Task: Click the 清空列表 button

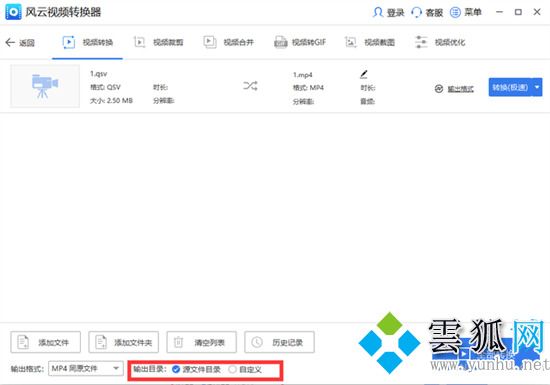Action: (201, 342)
